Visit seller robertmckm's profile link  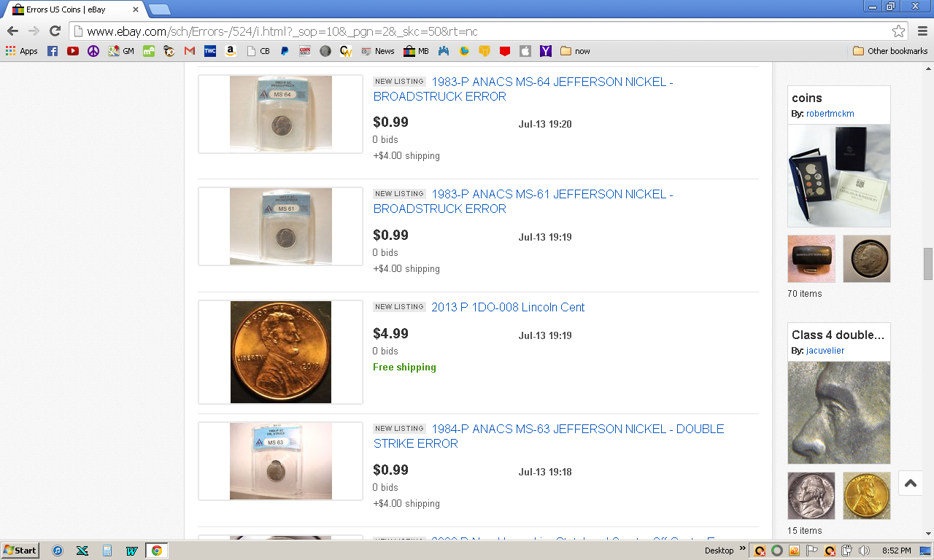pyautogui.click(x=830, y=114)
